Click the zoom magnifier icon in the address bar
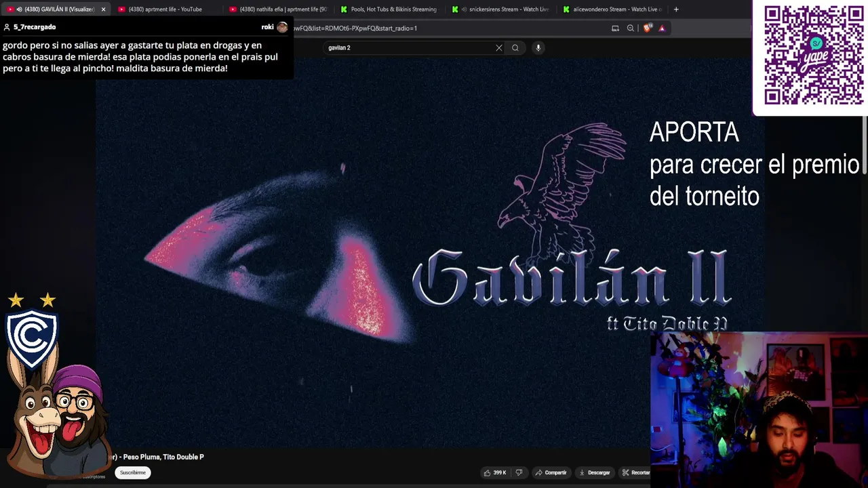Viewport: 868px width, 488px height. [631, 28]
